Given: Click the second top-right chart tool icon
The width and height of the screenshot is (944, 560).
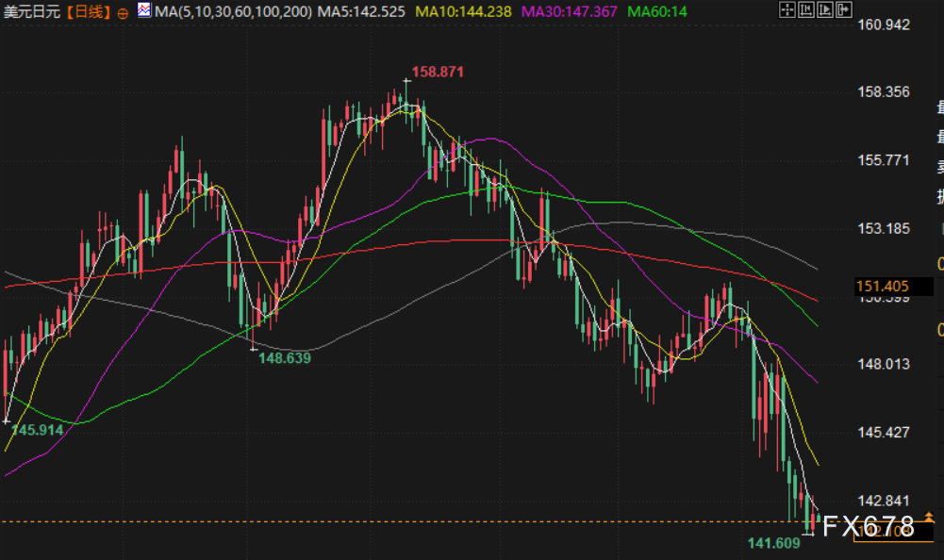Looking at the screenshot, I should pos(808,10).
